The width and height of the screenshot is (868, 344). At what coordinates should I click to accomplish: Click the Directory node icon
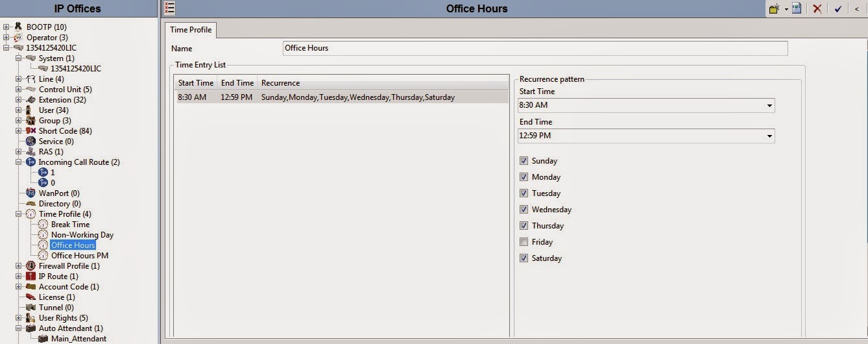tap(30, 203)
